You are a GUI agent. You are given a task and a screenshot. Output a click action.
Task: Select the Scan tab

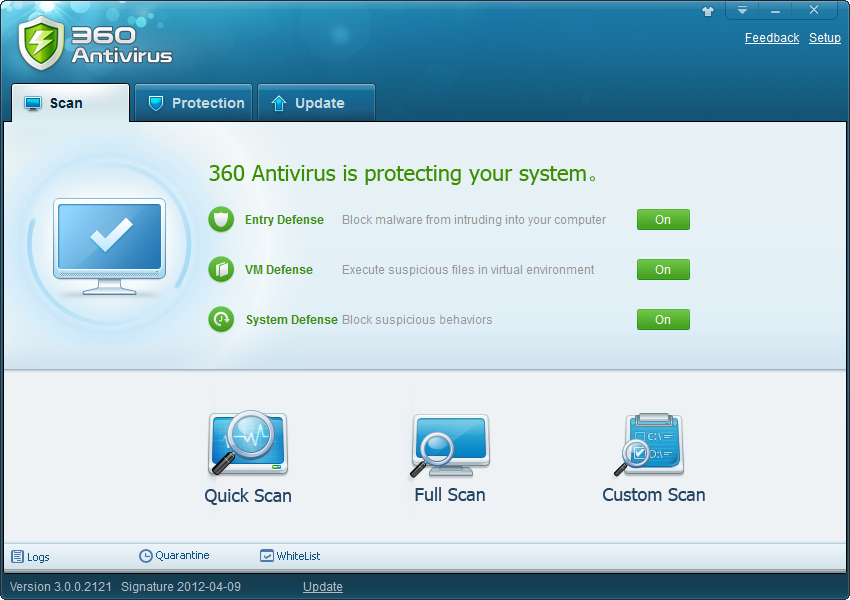(70, 103)
